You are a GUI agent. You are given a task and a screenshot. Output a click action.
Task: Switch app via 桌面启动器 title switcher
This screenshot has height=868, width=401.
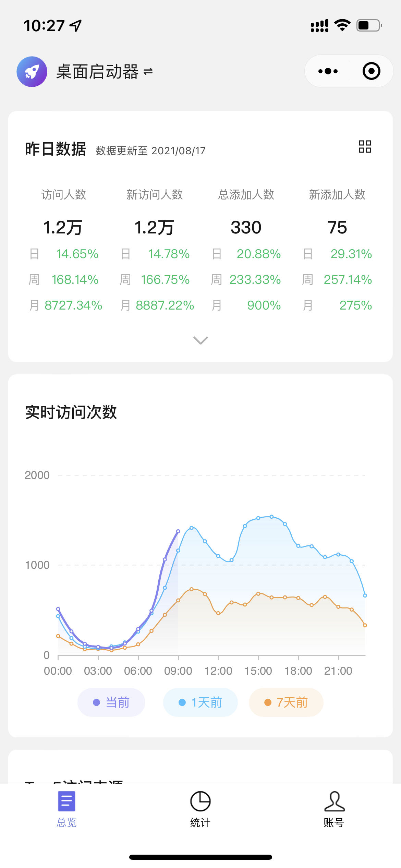(104, 72)
